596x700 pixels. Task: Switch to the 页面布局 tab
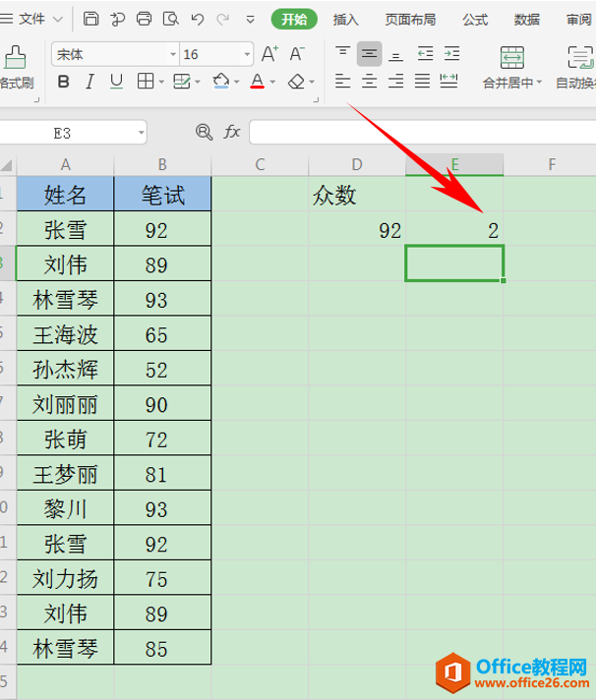(410, 20)
